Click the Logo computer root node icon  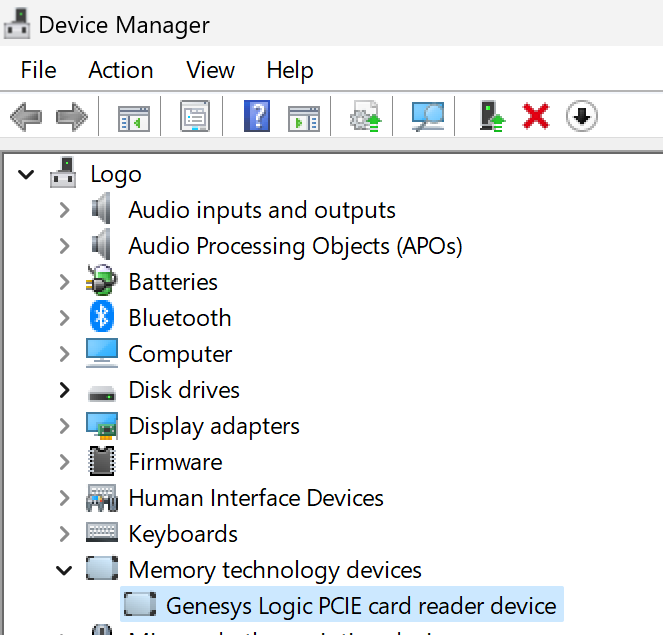coord(63,172)
